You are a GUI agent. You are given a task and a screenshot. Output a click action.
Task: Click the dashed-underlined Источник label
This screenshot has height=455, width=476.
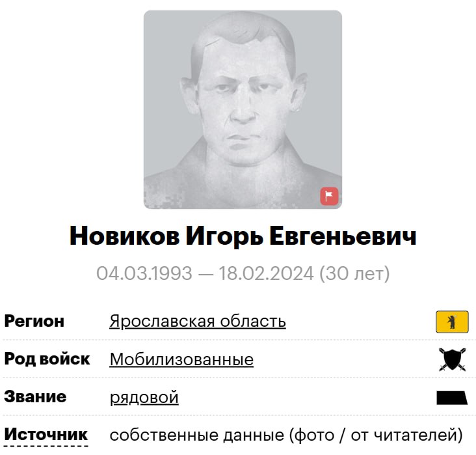(46, 434)
